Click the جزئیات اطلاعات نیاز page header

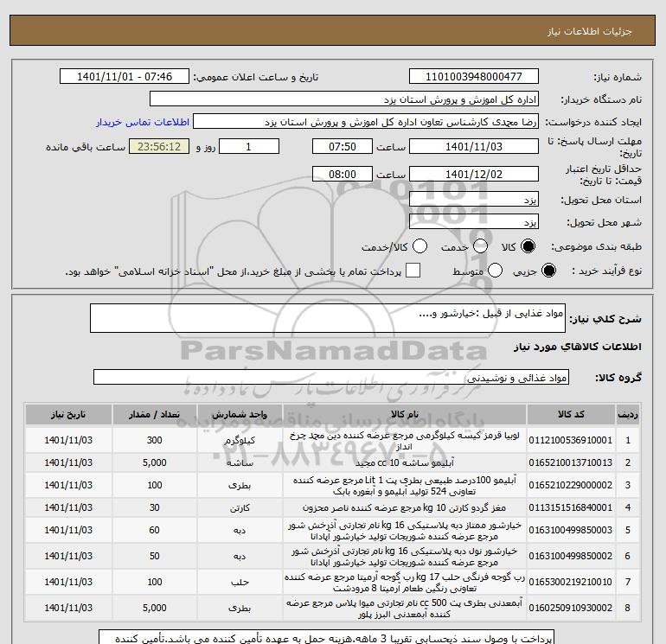(x=590, y=31)
